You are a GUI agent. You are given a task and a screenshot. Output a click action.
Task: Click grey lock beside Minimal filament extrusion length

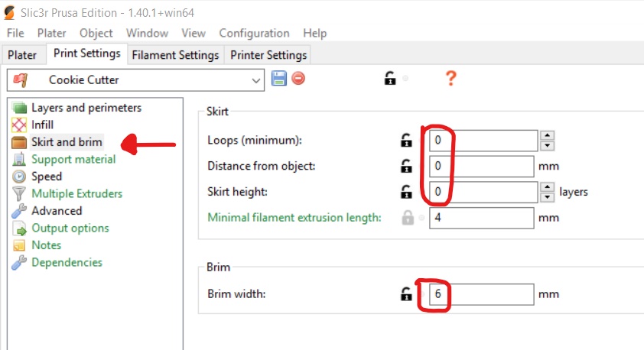408,218
